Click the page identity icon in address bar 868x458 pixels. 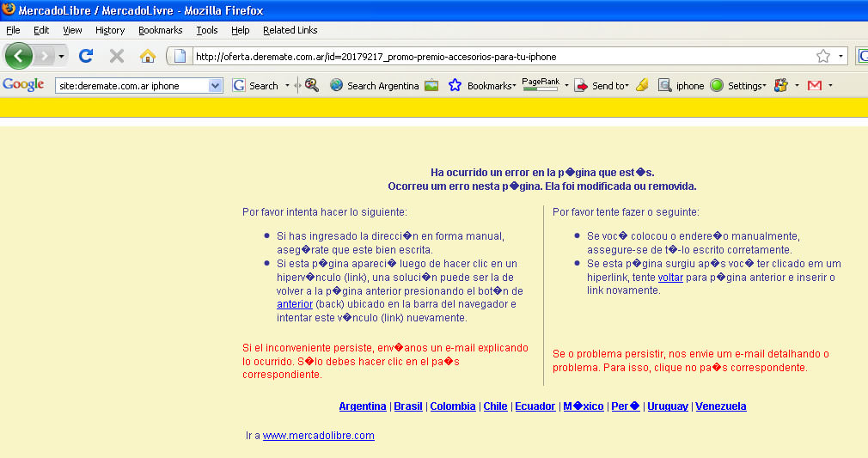click(x=180, y=56)
